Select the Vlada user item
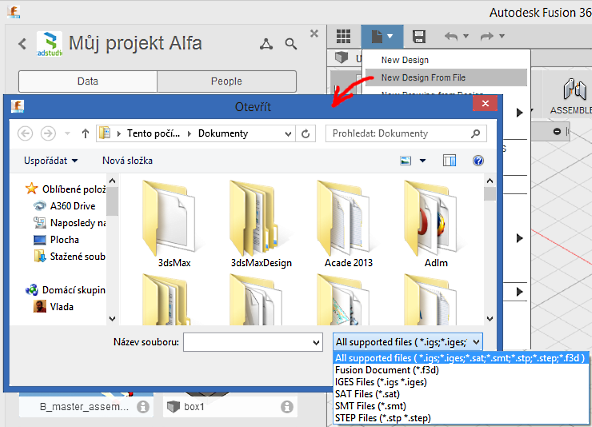592x427 pixels. point(53,307)
